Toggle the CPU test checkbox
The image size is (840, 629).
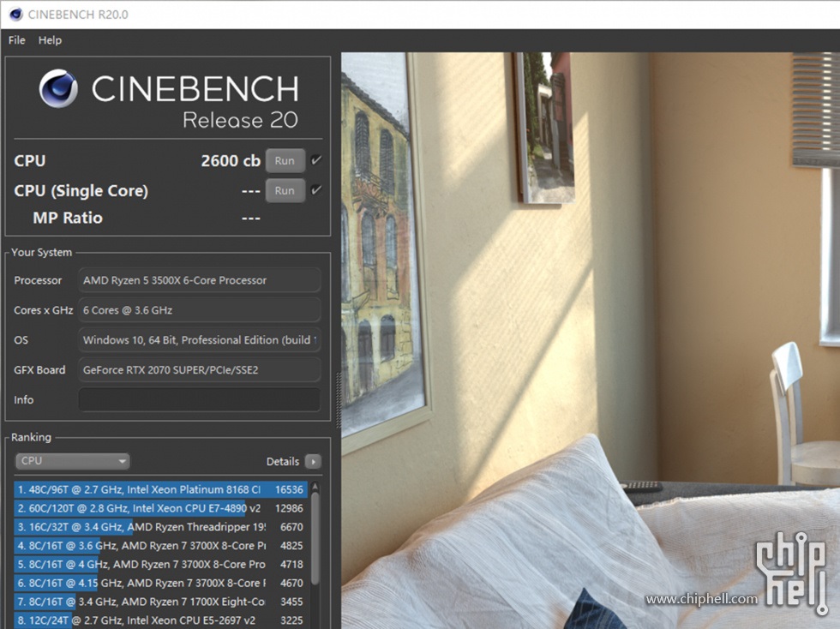(x=316, y=159)
